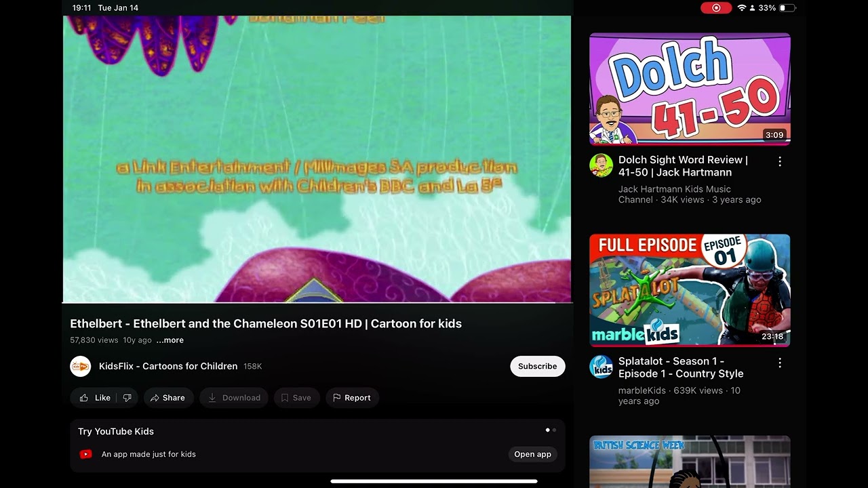Subscribe to KidsFlix channel
The image size is (868, 488).
537,366
